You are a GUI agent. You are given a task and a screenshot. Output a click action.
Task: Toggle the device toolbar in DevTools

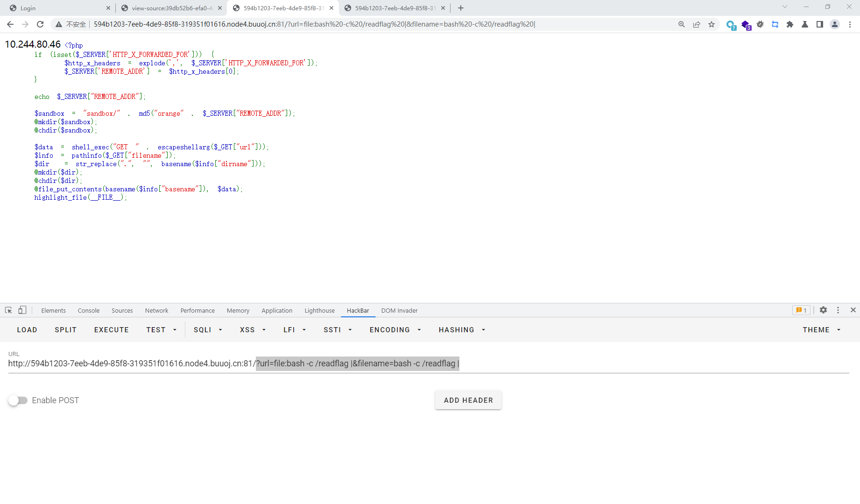(22, 310)
